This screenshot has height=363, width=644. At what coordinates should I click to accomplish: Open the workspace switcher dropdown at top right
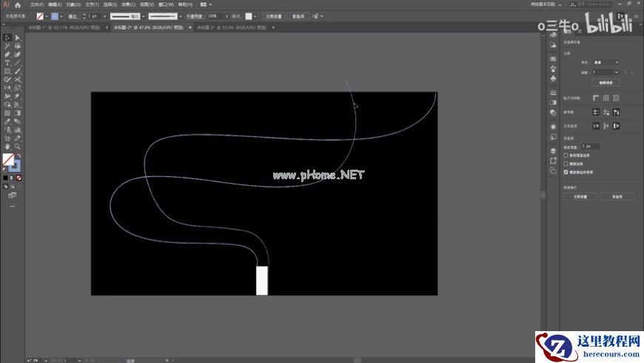546,4
